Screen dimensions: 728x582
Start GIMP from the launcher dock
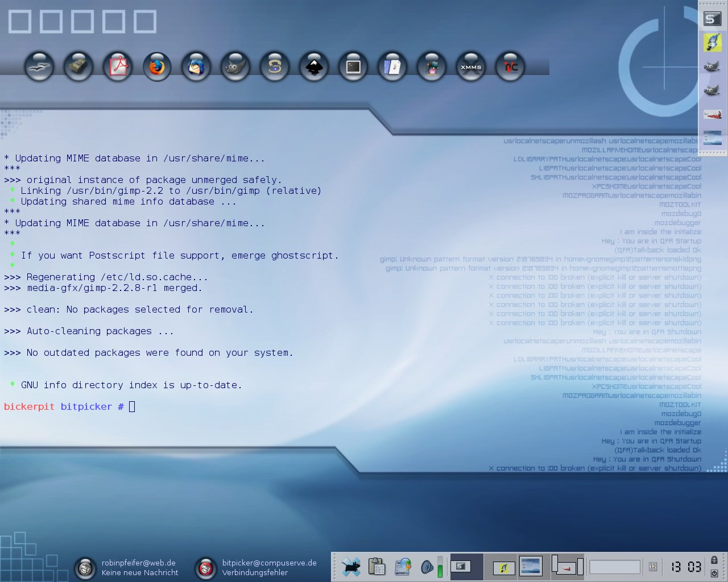pyautogui.click(x=235, y=67)
